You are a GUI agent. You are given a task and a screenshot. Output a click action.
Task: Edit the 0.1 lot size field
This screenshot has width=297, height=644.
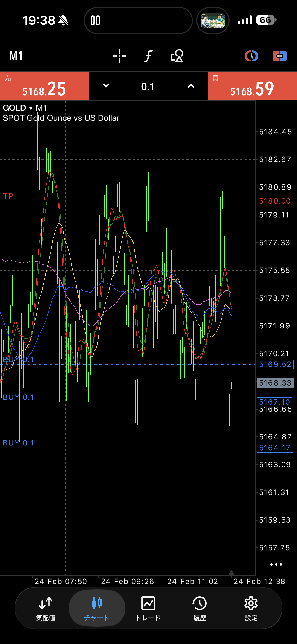[x=148, y=87]
